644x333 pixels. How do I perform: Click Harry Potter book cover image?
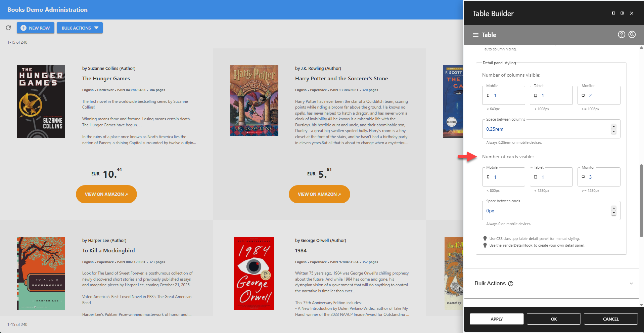point(254,100)
